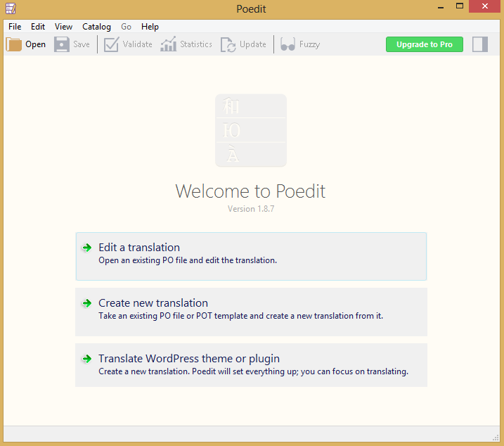
Task: Minimize the Poedit window
Action: click(441, 7)
